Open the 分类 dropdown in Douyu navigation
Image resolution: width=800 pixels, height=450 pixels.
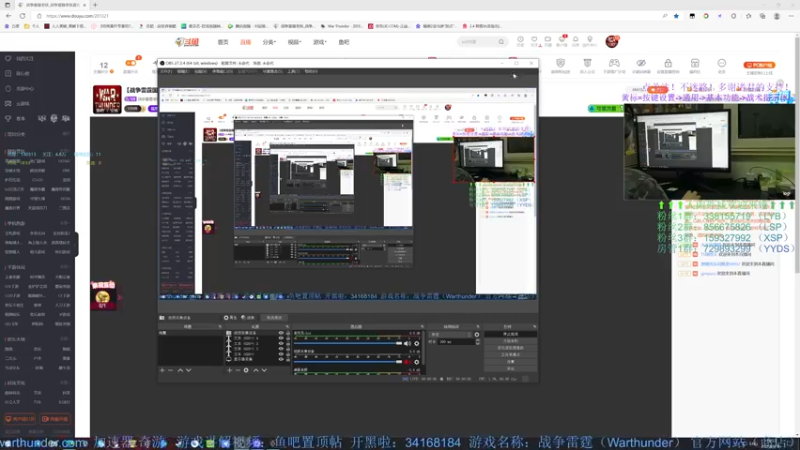[x=269, y=42]
